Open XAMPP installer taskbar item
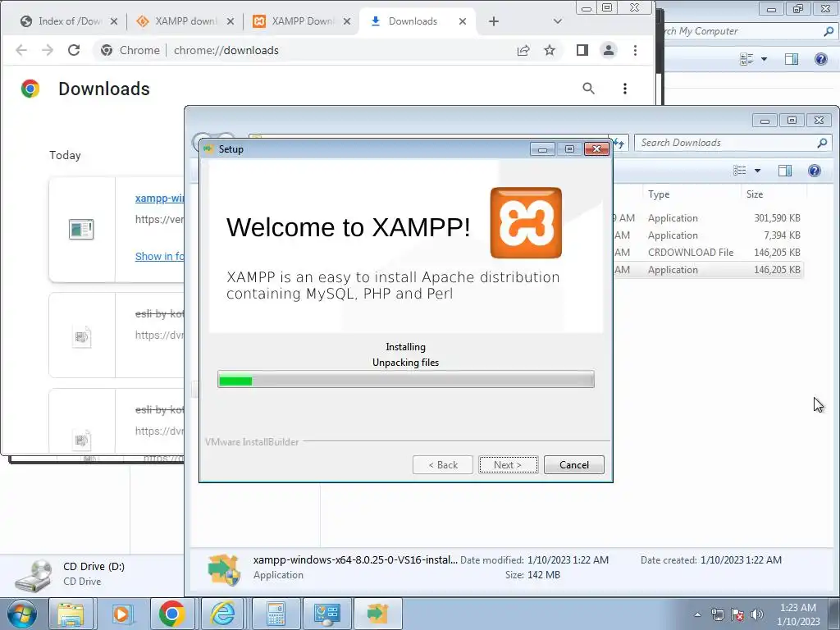840x630 pixels. (377, 614)
